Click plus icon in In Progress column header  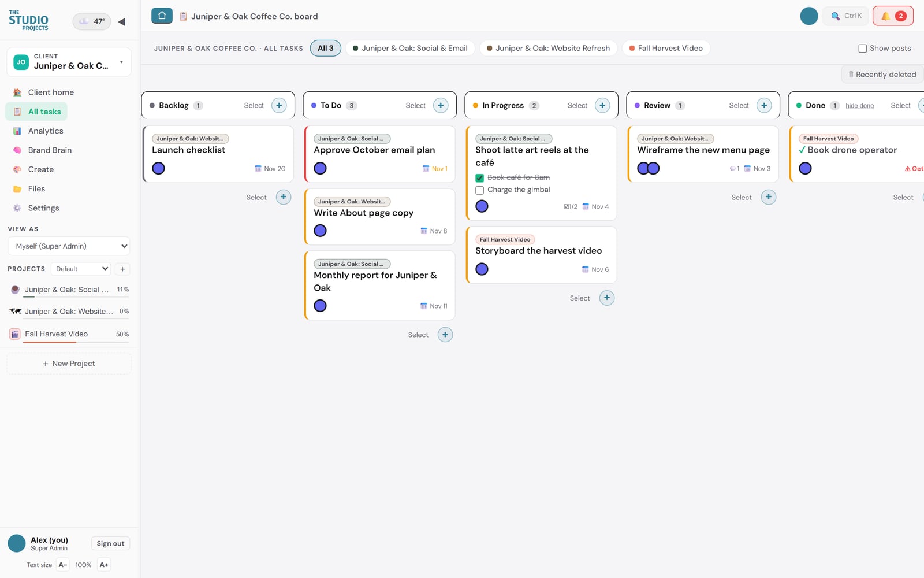pyautogui.click(x=602, y=105)
